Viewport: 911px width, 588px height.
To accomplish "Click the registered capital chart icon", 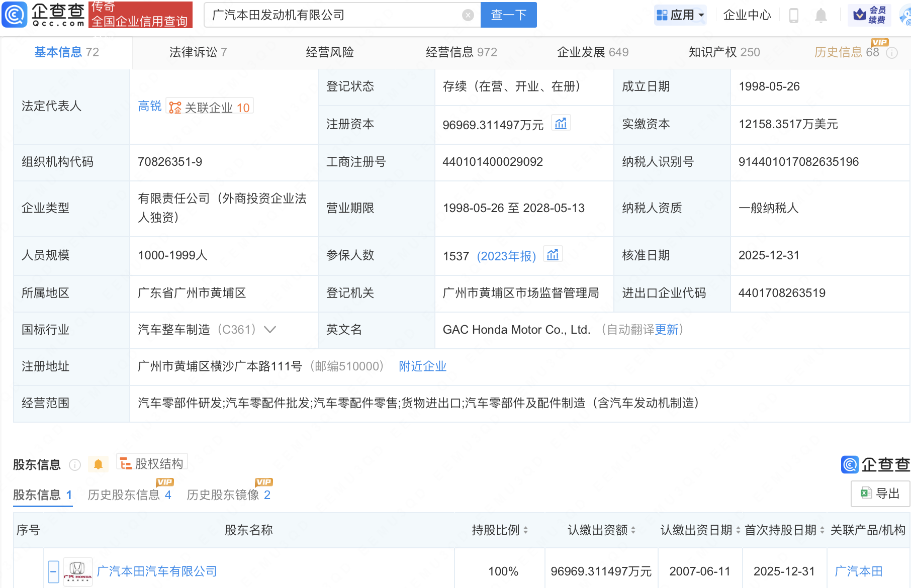I will 561,124.
